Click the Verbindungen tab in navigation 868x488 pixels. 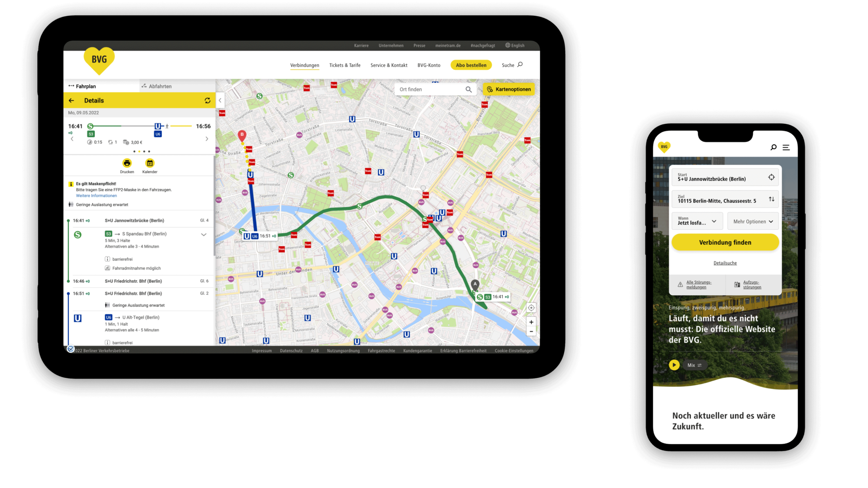pyautogui.click(x=304, y=65)
